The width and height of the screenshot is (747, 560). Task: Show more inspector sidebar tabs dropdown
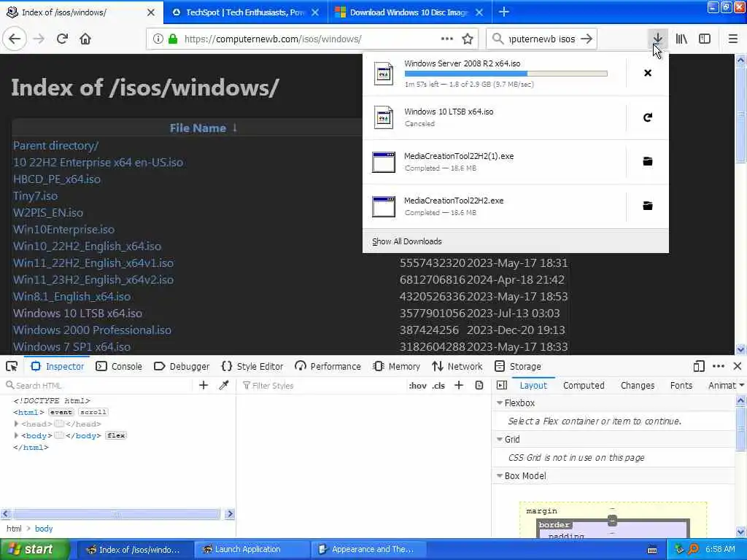tap(742, 385)
